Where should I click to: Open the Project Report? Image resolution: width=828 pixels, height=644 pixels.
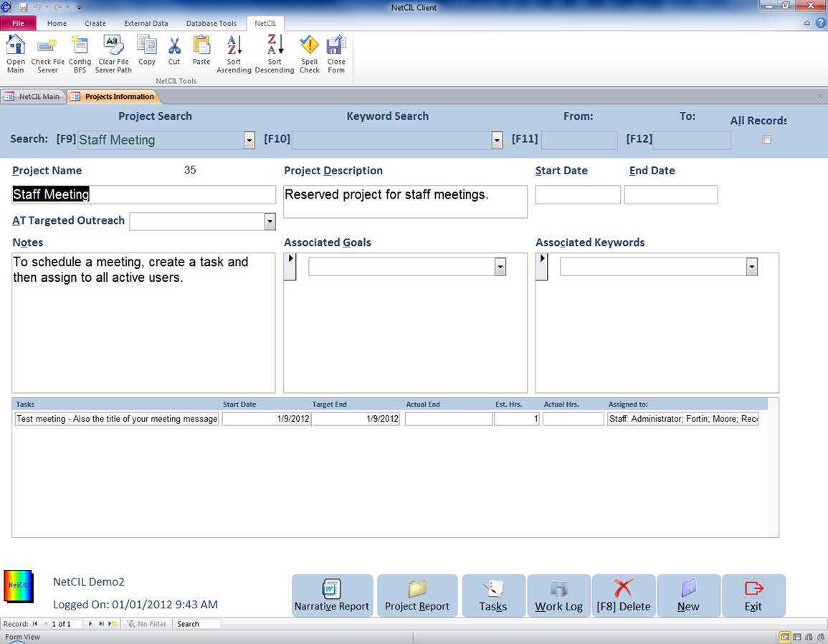pos(417,595)
